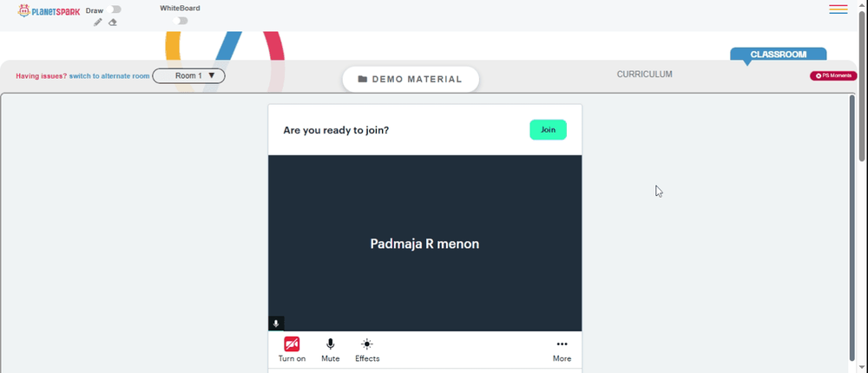Switch to the Curriculum tab
Viewport: 868px width, 373px height.
(644, 74)
